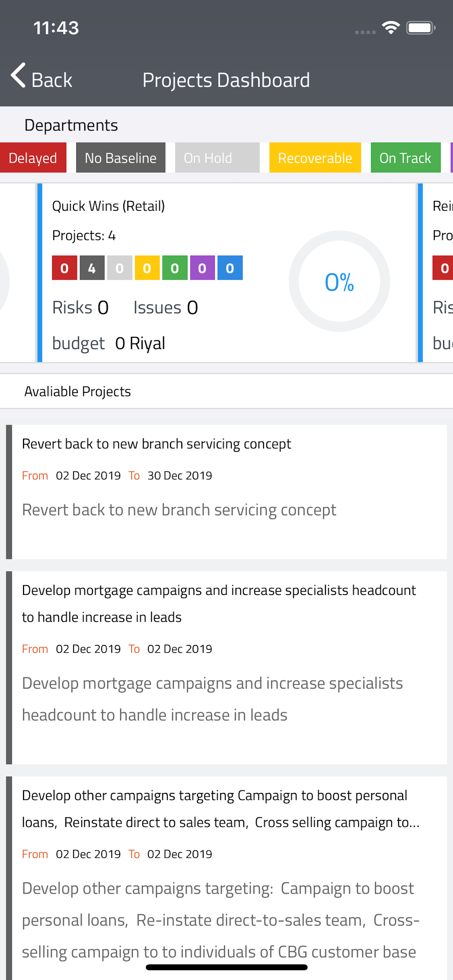Select the red Delayed count badge
453x980 pixels.
pyautogui.click(x=64, y=268)
